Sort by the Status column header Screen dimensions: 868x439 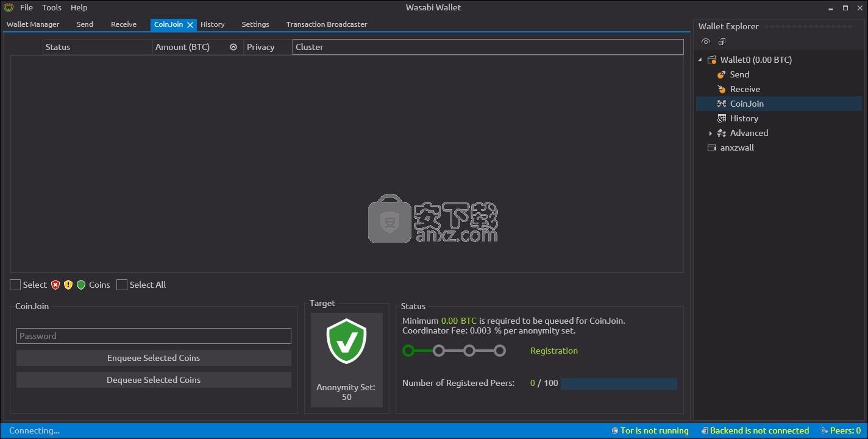[98, 47]
